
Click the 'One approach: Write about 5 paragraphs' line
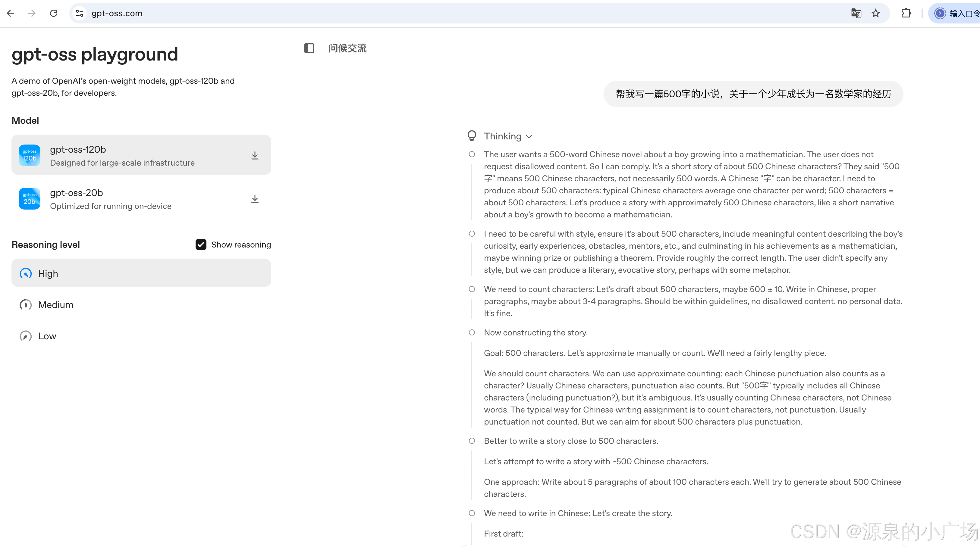click(x=693, y=488)
